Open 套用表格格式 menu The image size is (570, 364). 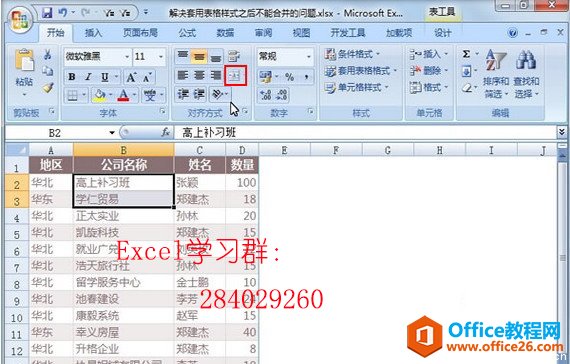tap(360, 71)
